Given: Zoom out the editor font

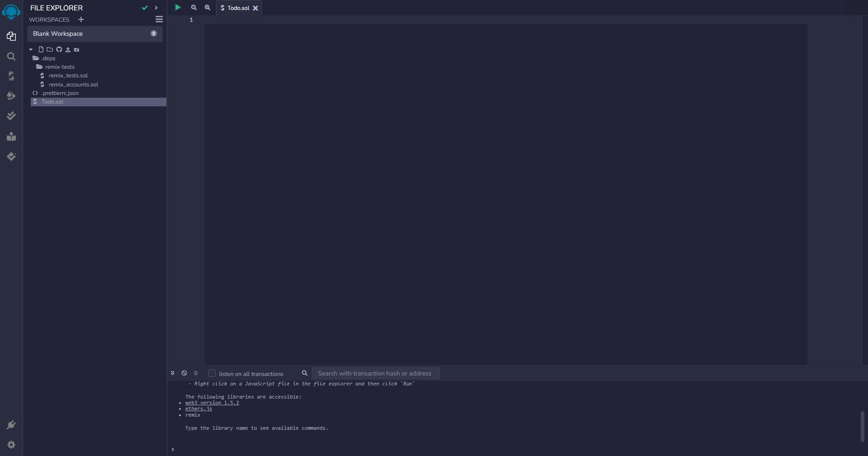Looking at the screenshot, I should (194, 8).
